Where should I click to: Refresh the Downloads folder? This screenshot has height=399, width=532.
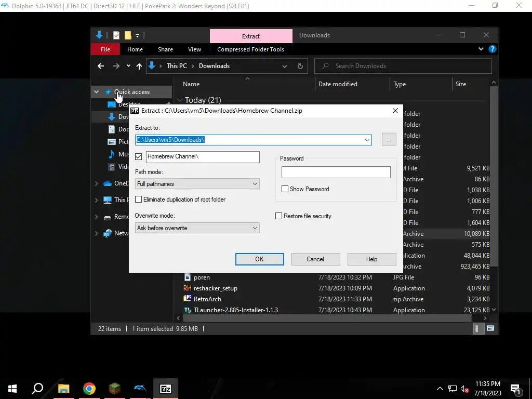coord(300,66)
